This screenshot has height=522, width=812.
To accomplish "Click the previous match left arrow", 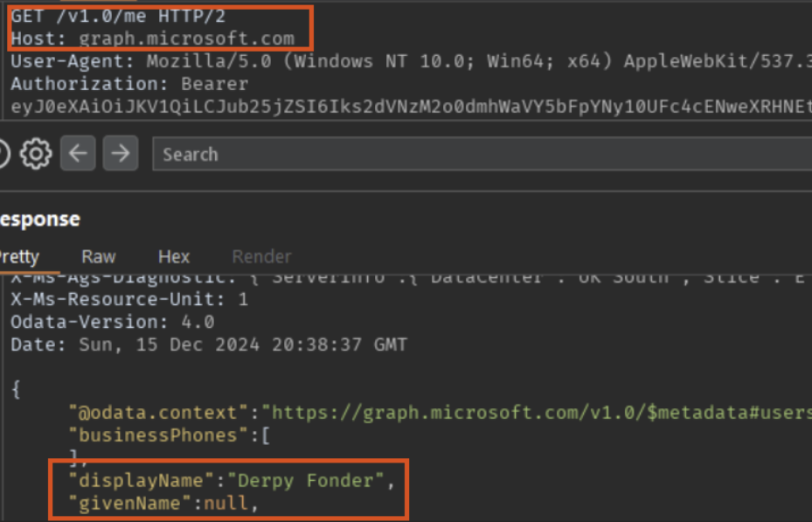I will pyautogui.click(x=79, y=155).
